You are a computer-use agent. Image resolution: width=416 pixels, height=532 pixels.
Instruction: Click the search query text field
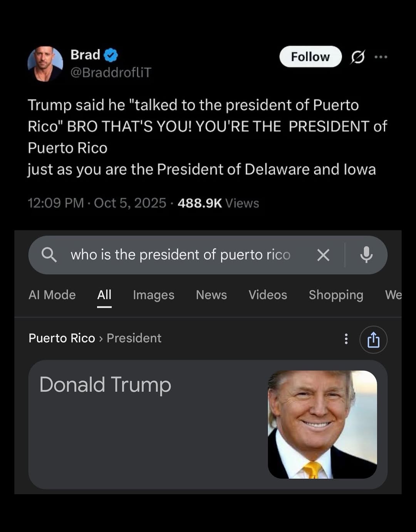pyautogui.click(x=180, y=255)
